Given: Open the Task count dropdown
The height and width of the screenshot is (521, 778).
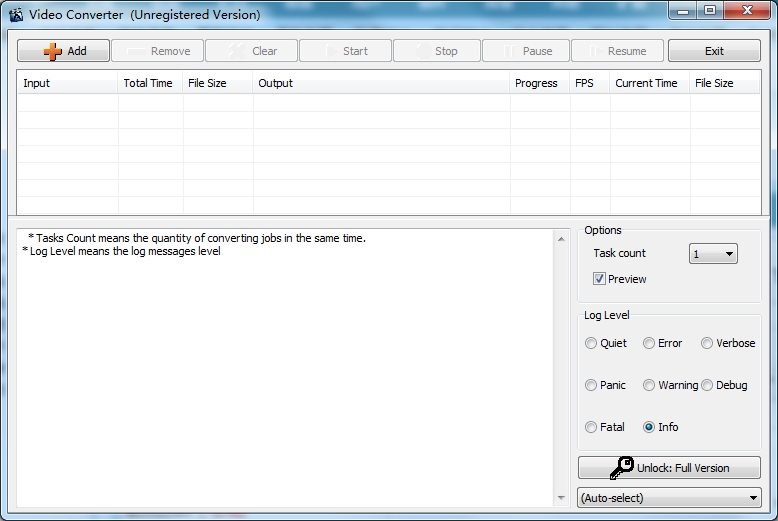Looking at the screenshot, I should pos(713,254).
